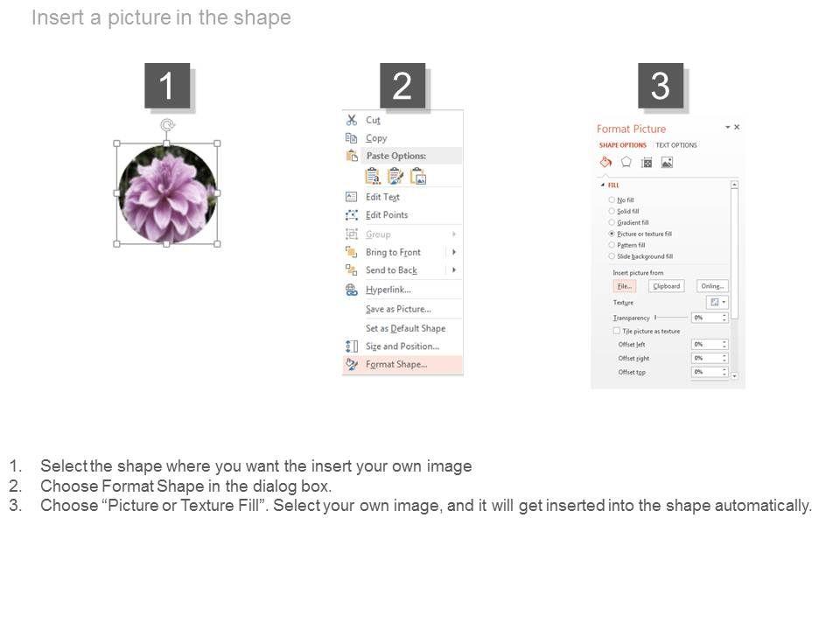Select the circular flower picture shape
840x630 pixels.
point(167,193)
